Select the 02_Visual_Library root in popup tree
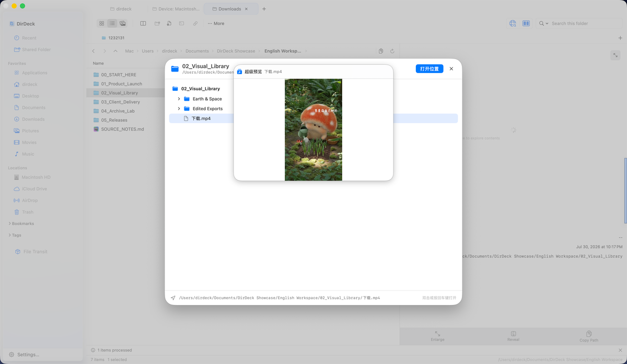The height and width of the screenshot is (364, 627). click(201, 89)
